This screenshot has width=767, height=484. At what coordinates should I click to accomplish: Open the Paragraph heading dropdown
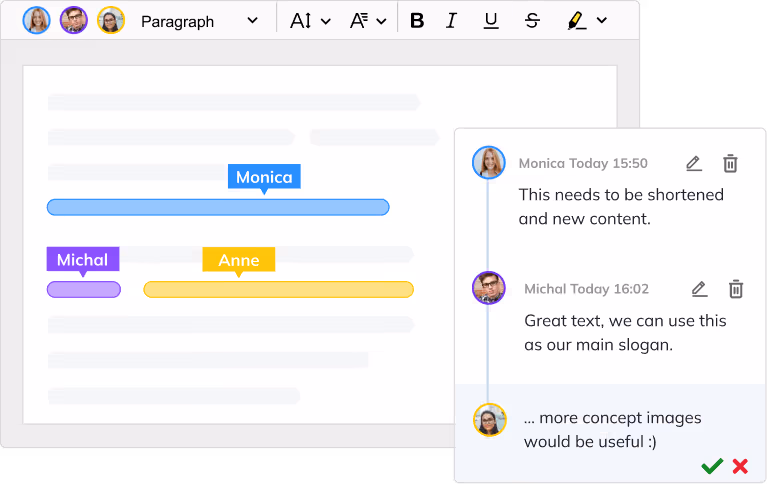coord(199,21)
